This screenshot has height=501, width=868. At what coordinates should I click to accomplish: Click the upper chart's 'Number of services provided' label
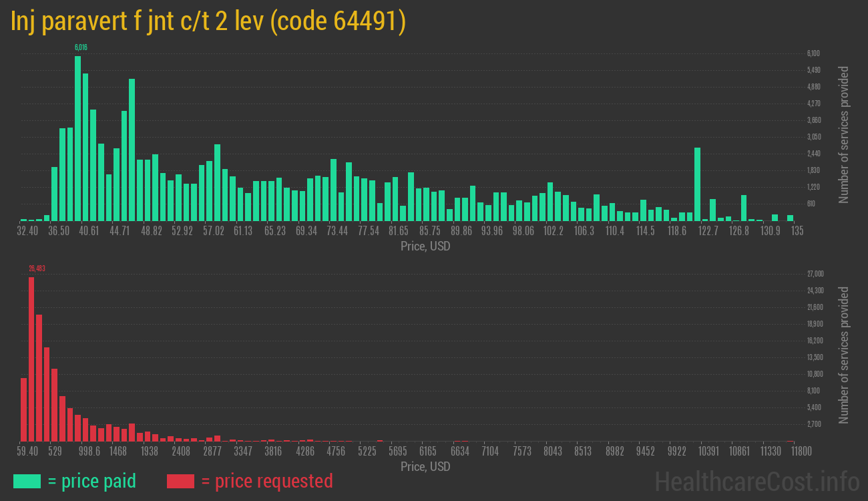pos(844,134)
